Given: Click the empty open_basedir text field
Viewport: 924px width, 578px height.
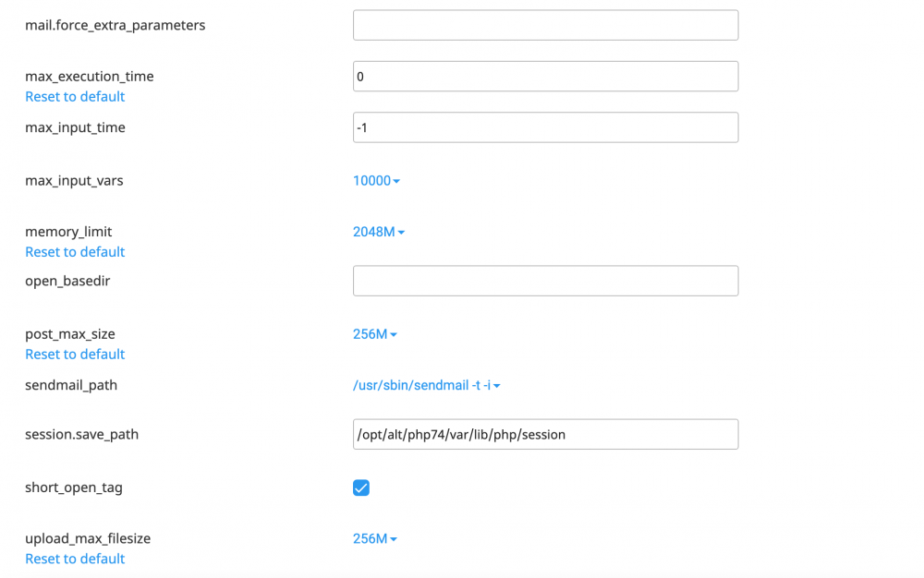Looking at the screenshot, I should point(545,281).
